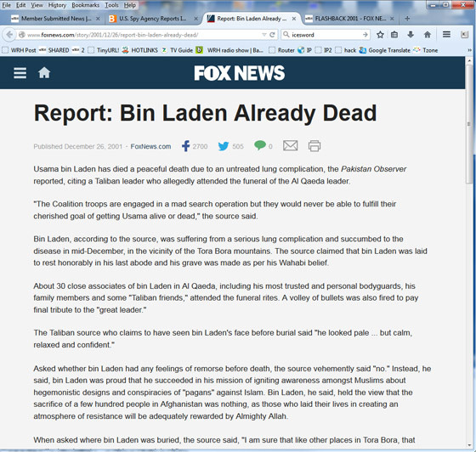Close the Report: Bin Laden Already tab

tap(294, 19)
